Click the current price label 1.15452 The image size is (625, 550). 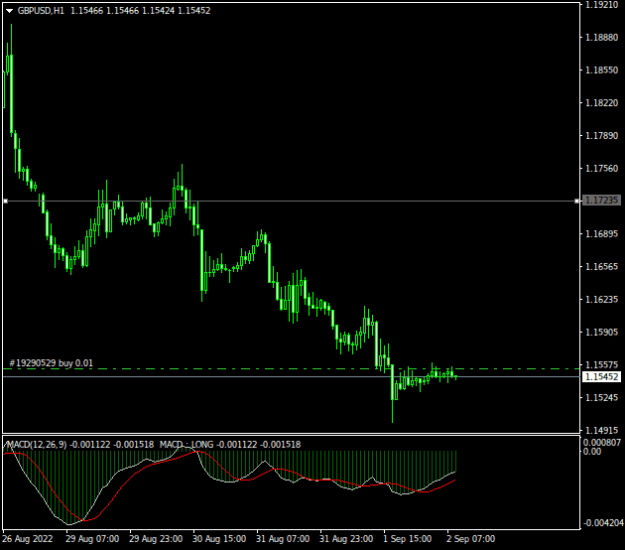[601, 377]
